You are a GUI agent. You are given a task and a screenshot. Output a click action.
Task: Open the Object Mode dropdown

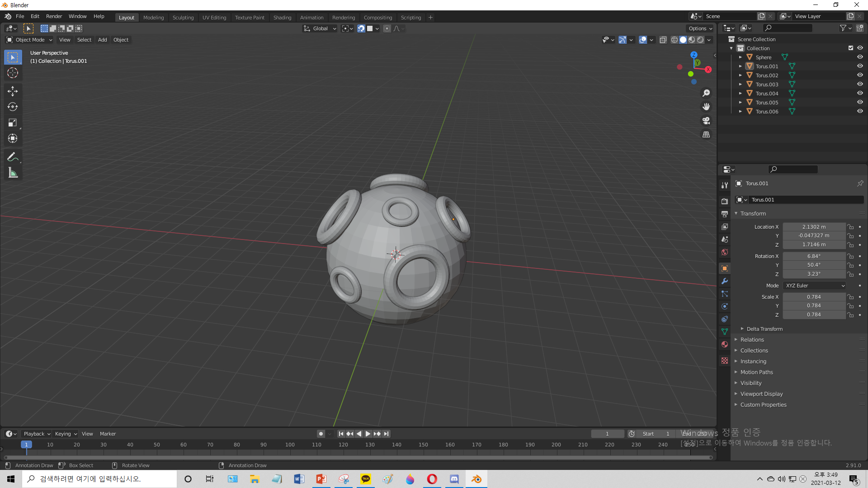tap(29, 40)
